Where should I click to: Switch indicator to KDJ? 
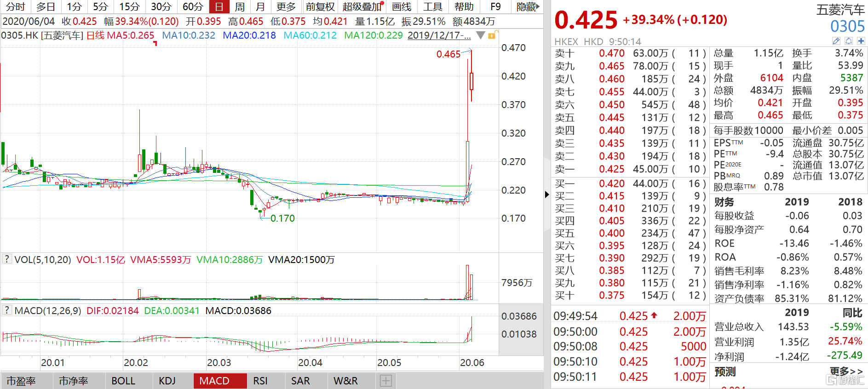167,381
